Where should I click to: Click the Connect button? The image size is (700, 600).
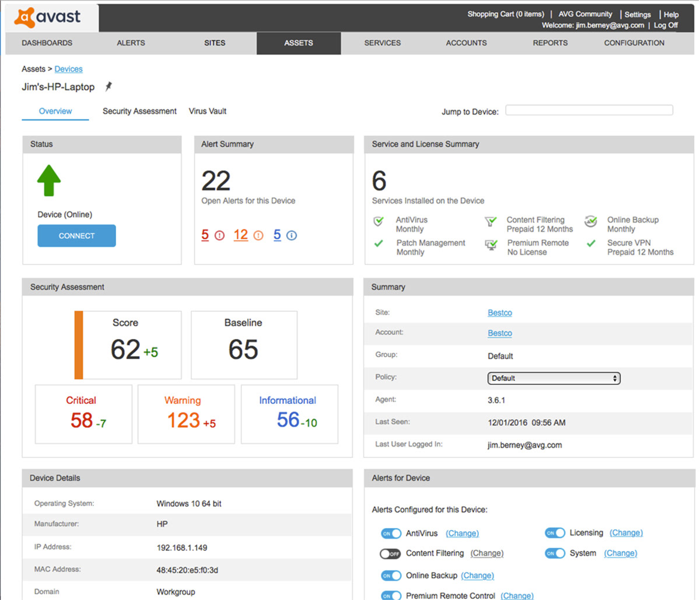[76, 236]
